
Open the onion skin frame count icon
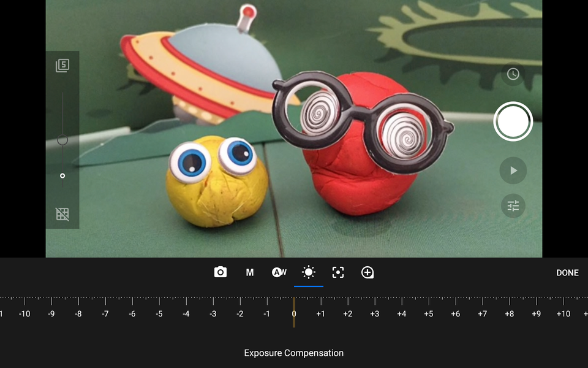(62, 66)
